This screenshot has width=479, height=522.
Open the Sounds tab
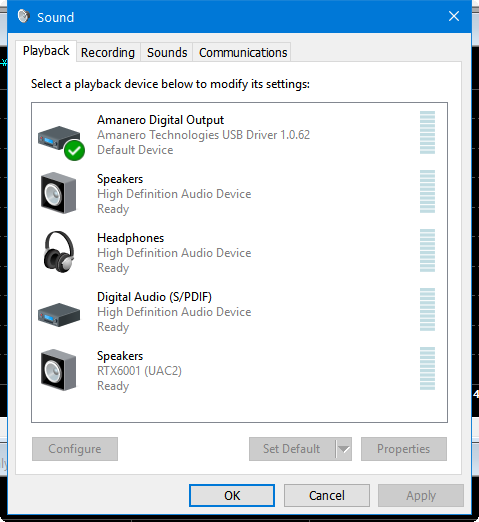point(167,52)
